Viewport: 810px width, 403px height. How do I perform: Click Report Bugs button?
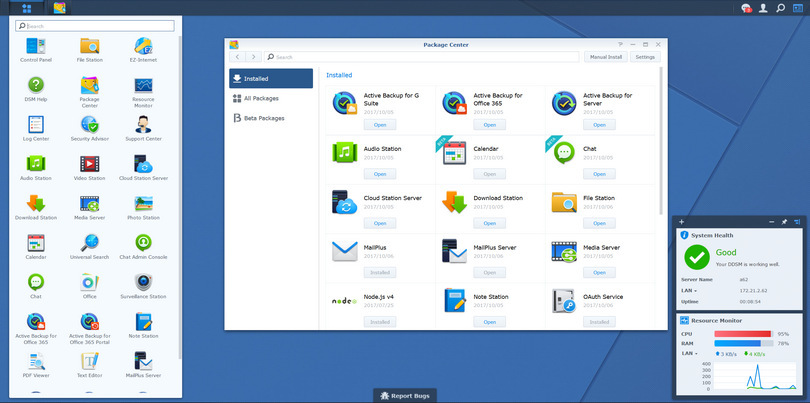[405, 396]
